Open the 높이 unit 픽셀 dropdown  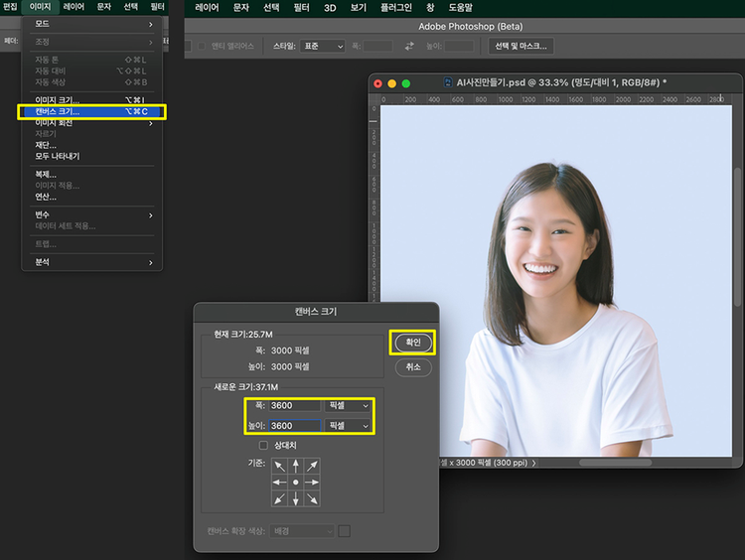[349, 425]
